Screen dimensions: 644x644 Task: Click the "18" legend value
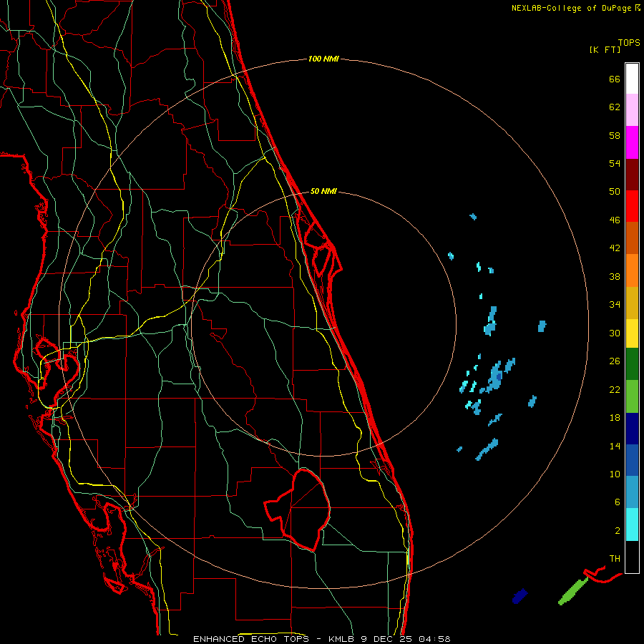coord(615,418)
